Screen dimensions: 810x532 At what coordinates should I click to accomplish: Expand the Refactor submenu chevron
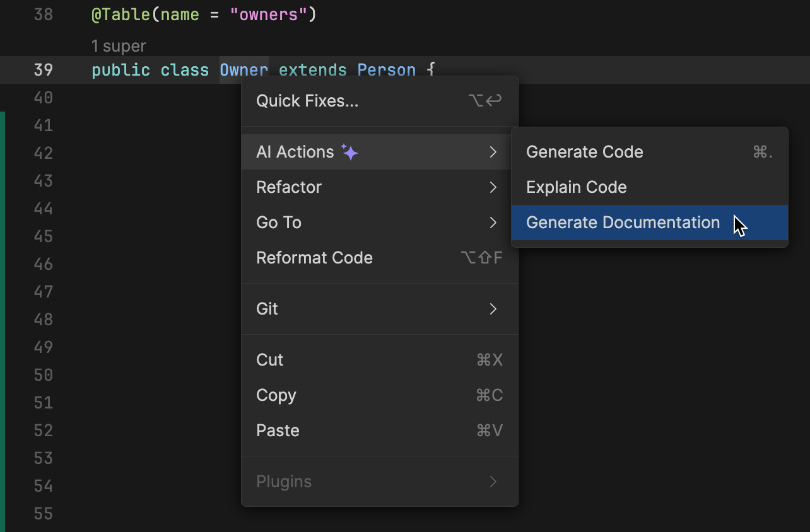coord(493,187)
